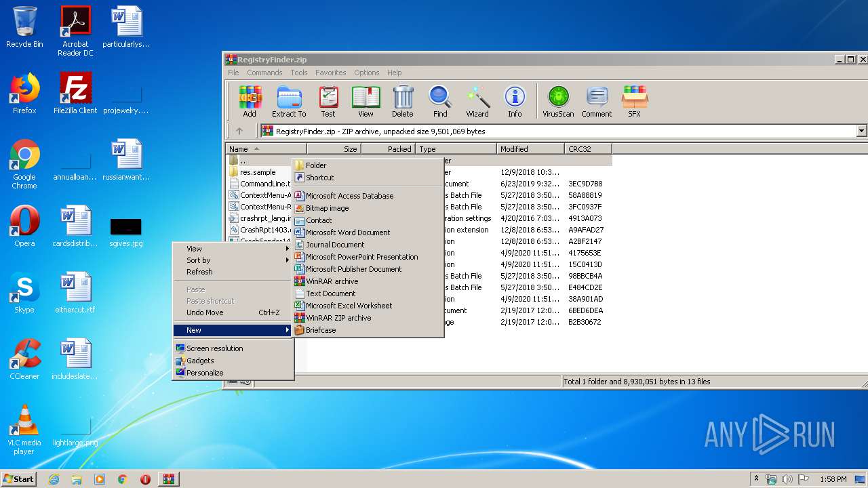Open Extract To in WinRAR toolbar
The height and width of the screenshot is (488, 868).
(x=289, y=102)
